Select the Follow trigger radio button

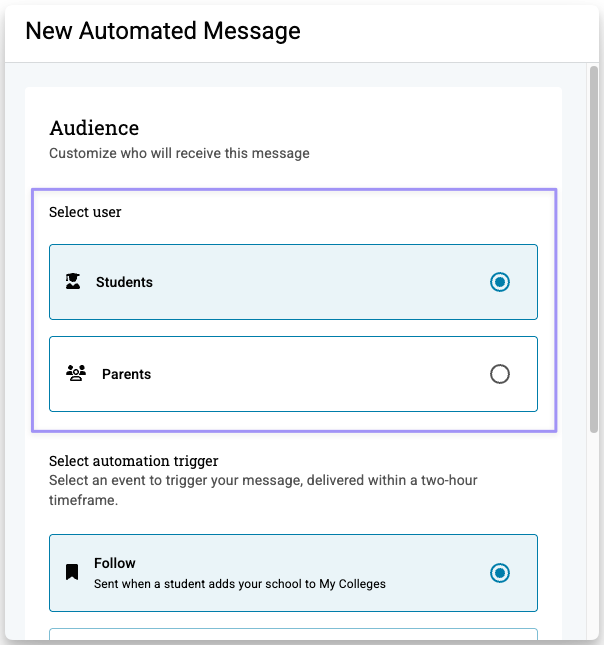[500, 573]
